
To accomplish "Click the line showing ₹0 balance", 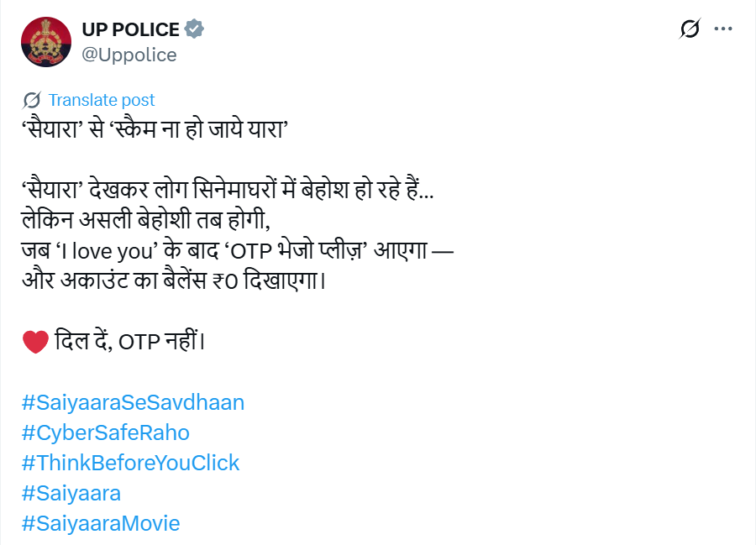I will click(x=174, y=280).
